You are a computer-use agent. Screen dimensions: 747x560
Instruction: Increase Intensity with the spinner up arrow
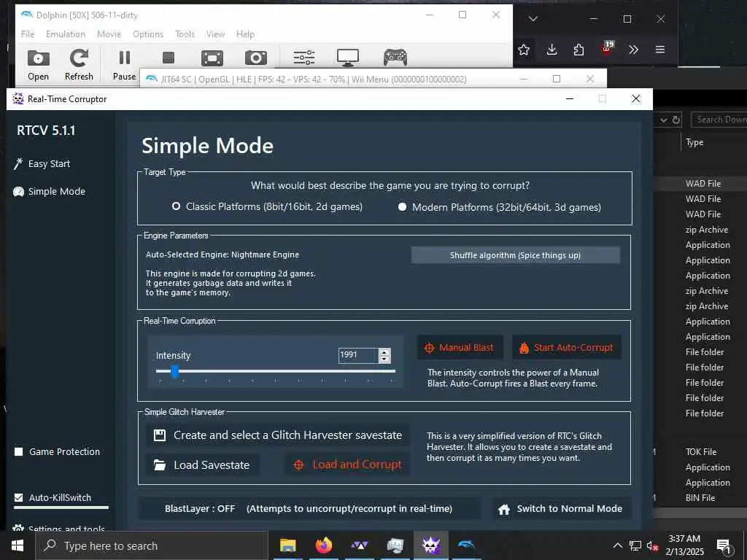(384, 351)
